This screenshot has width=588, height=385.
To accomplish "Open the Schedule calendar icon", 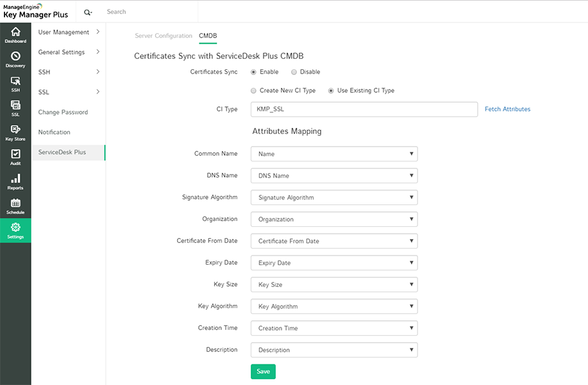I will tap(15, 206).
